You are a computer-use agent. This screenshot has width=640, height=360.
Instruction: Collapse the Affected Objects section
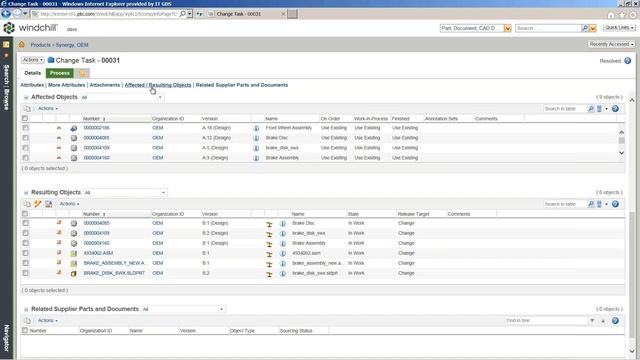point(26,98)
